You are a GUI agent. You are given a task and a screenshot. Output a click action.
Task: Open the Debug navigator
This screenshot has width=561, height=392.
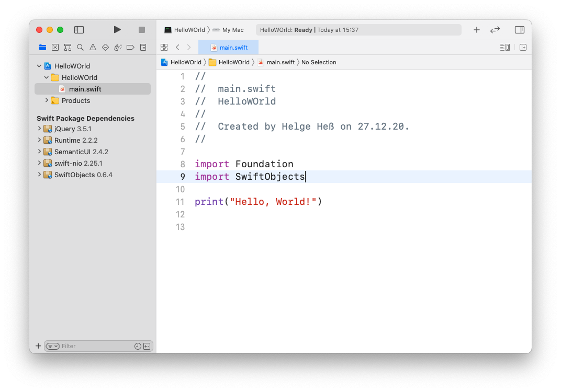tap(118, 47)
